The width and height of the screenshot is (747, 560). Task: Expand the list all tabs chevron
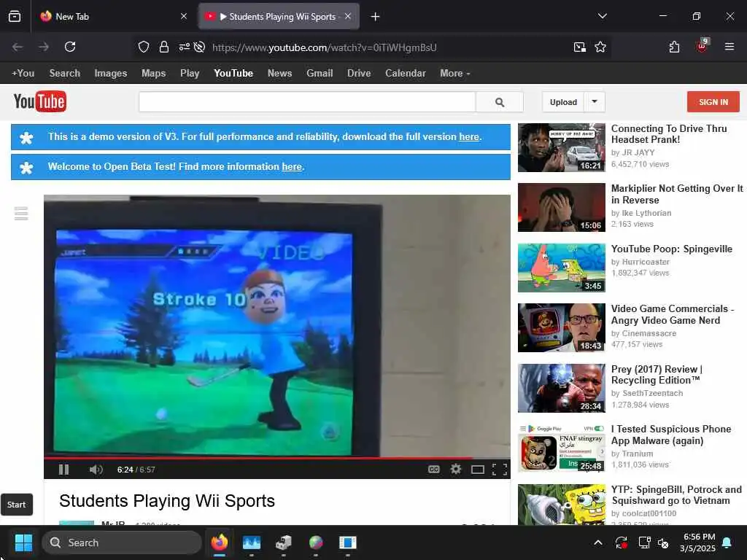[x=602, y=16]
